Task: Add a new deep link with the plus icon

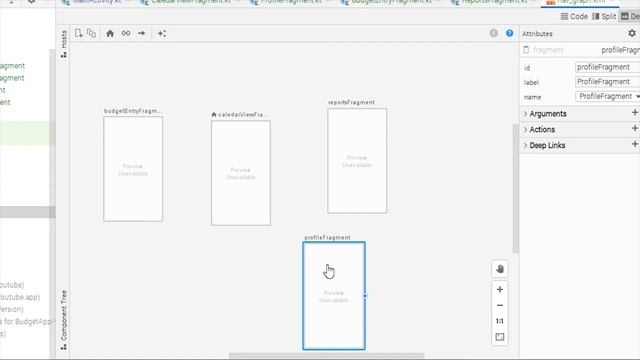Action: tap(635, 144)
